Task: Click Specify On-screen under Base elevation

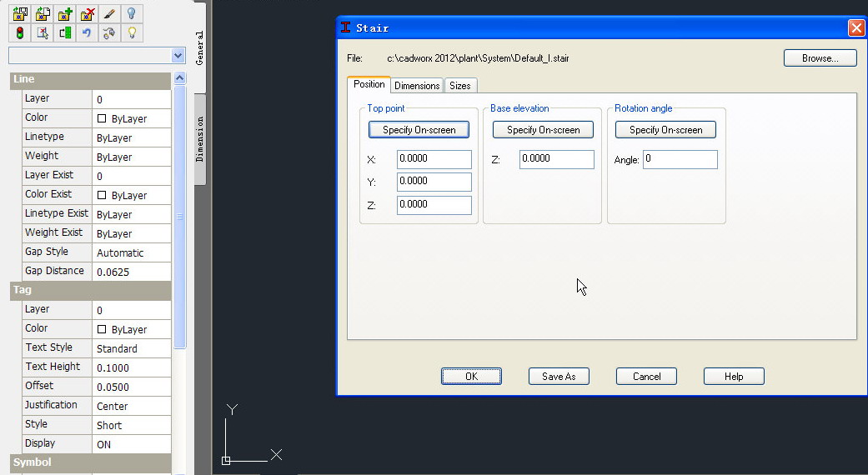Action: (543, 130)
